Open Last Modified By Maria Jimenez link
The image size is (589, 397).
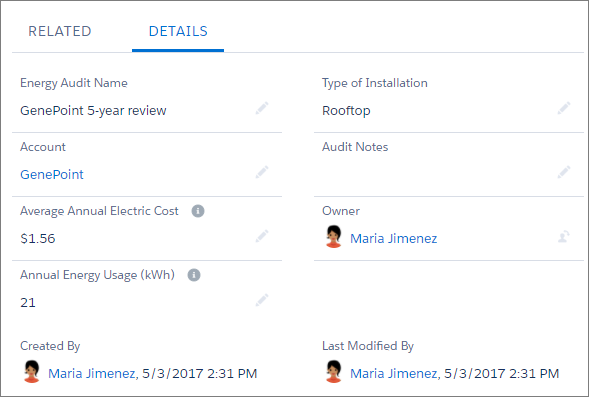click(394, 373)
